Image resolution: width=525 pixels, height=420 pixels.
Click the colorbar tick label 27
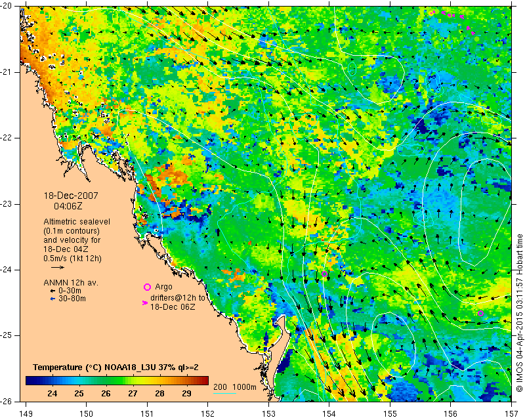tap(133, 394)
